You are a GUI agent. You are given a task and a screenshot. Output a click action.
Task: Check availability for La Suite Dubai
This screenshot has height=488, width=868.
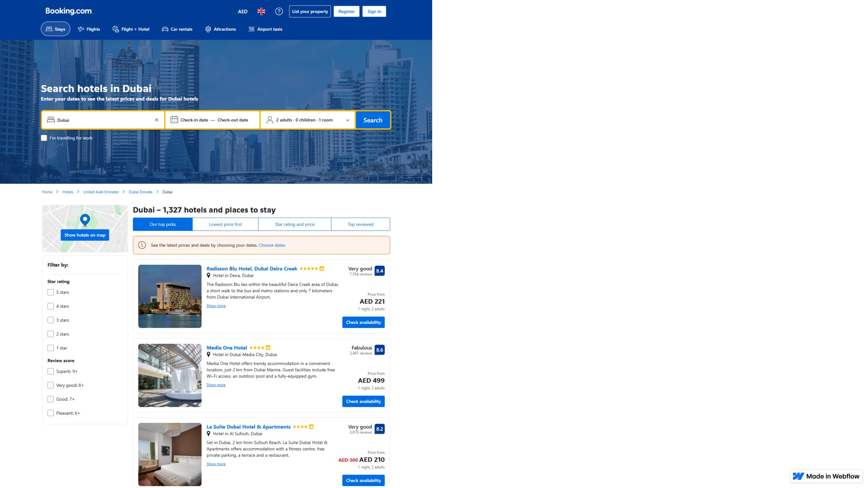pos(363,480)
